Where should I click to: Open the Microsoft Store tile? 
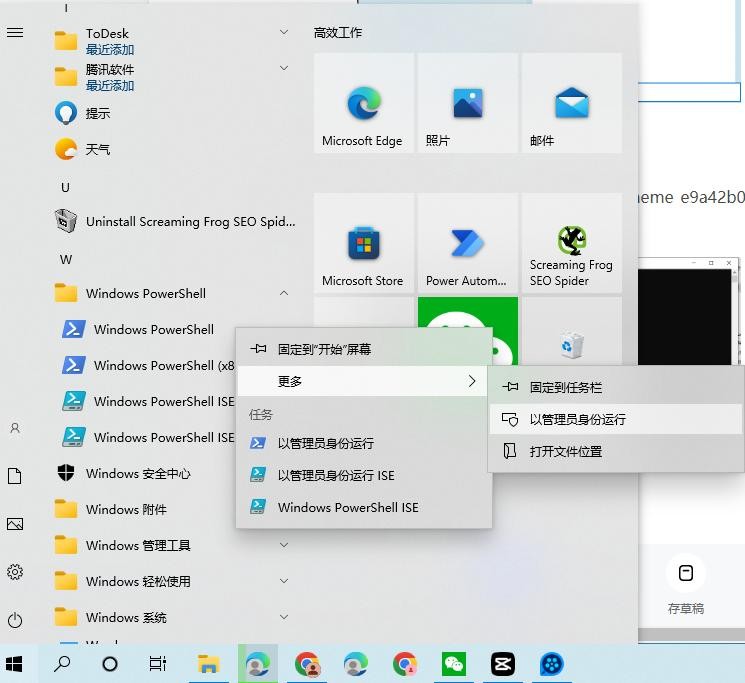click(363, 243)
